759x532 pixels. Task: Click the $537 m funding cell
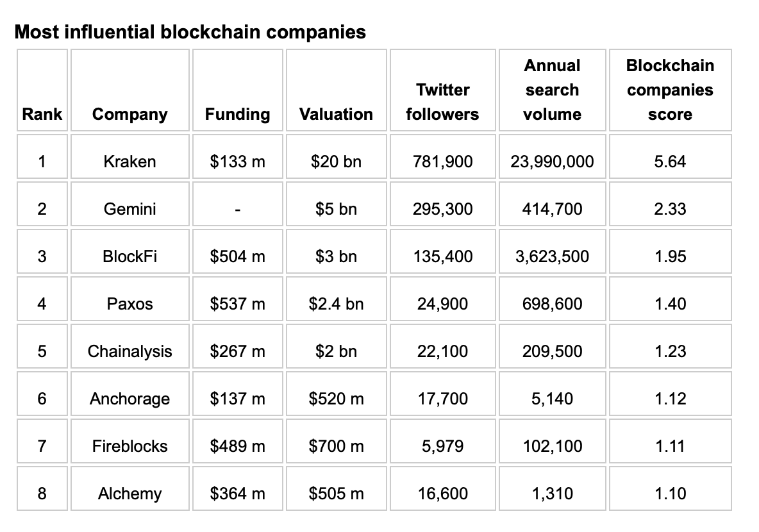(237, 304)
